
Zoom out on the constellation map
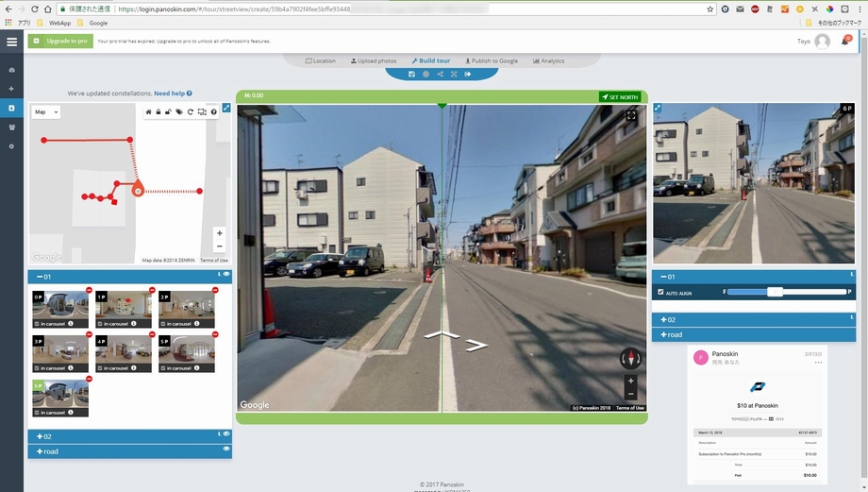tap(220, 246)
